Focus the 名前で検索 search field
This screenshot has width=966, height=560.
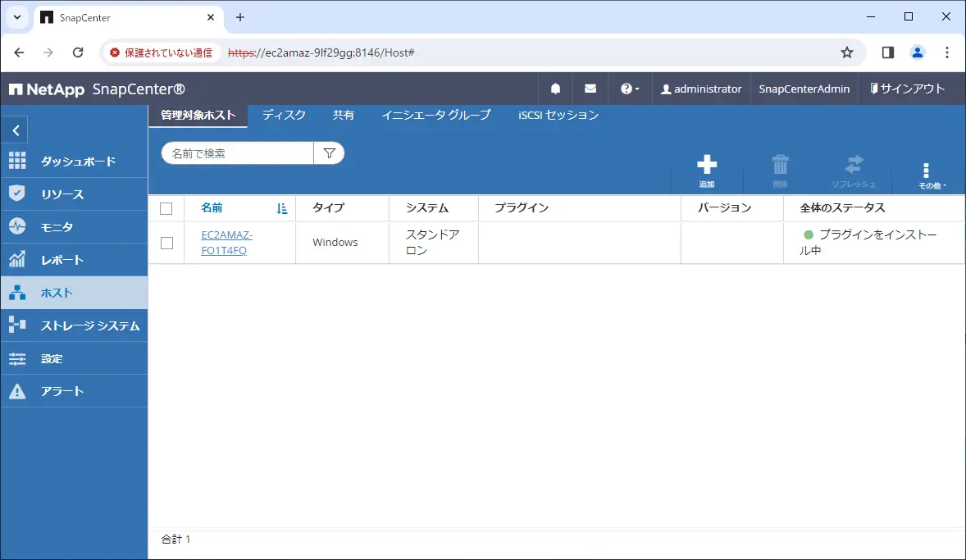[x=238, y=153]
